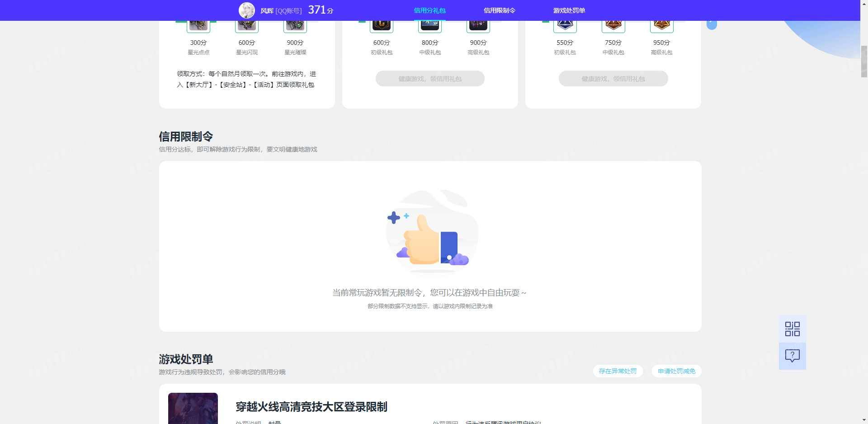This screenshot has width=868, height=424.
Task: Click 游戏行为违规导致处罚 subtitle text
Action: pos(222,372)
